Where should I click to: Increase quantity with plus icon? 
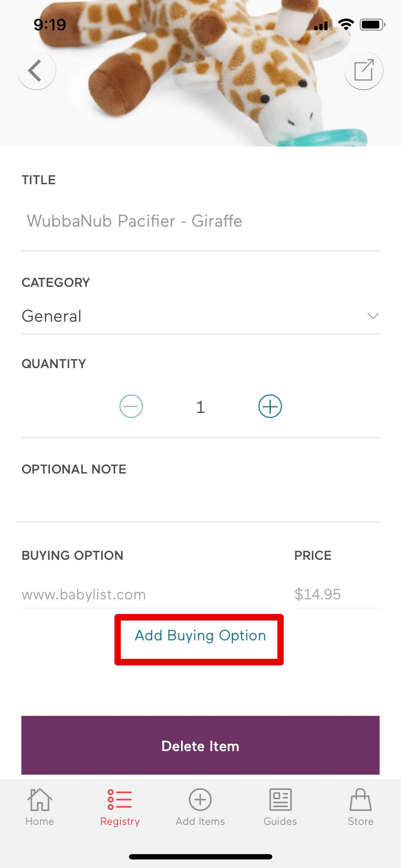(x=270, y=406)
